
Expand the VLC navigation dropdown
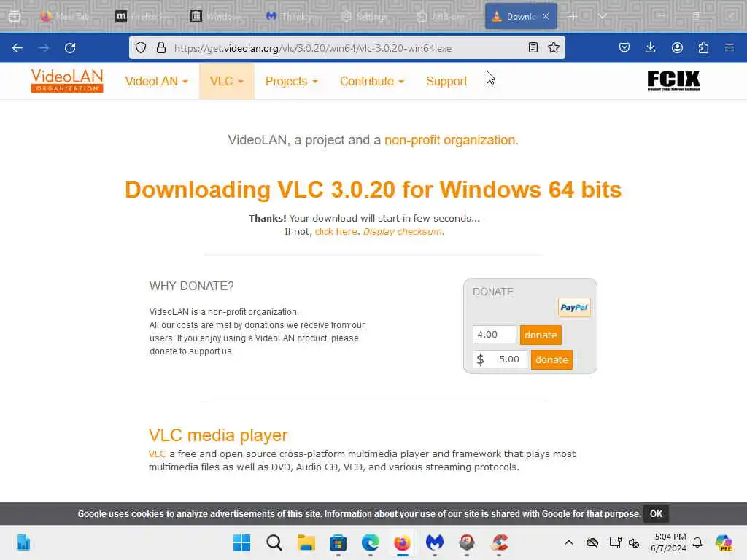[x=227, y=82]
